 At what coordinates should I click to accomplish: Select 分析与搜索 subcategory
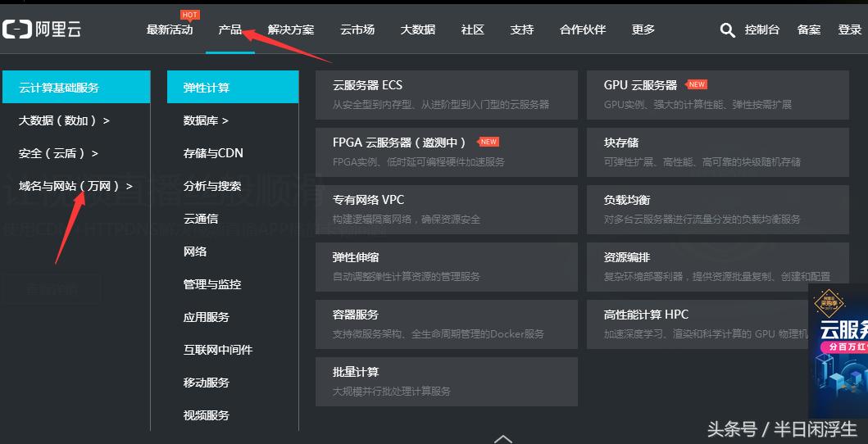212,186
